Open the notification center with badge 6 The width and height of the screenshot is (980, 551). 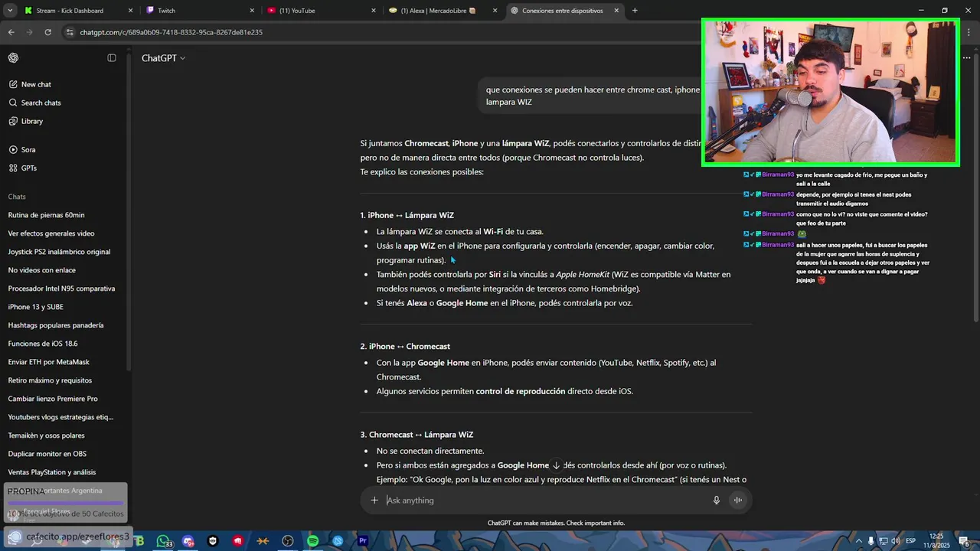coord(965,541)
